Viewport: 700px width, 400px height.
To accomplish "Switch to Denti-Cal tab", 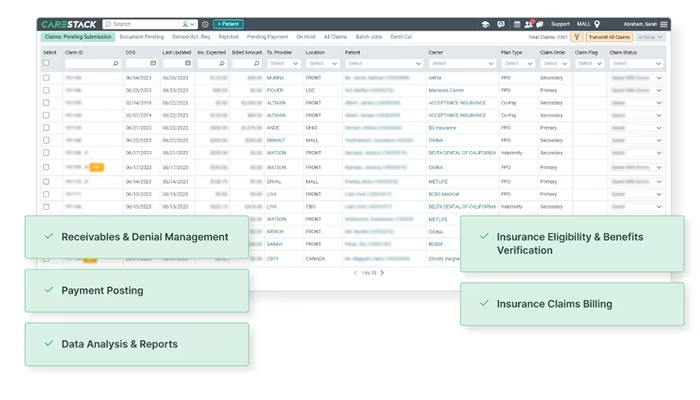I will tap(401, 37).
